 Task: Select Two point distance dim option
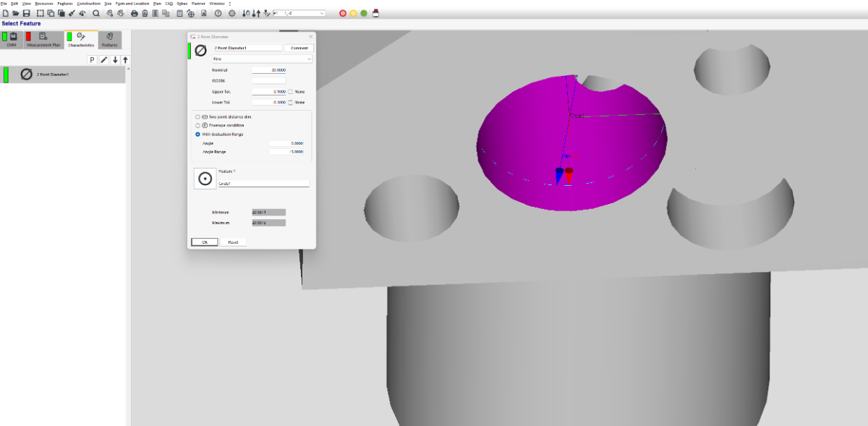pos(197,116)
